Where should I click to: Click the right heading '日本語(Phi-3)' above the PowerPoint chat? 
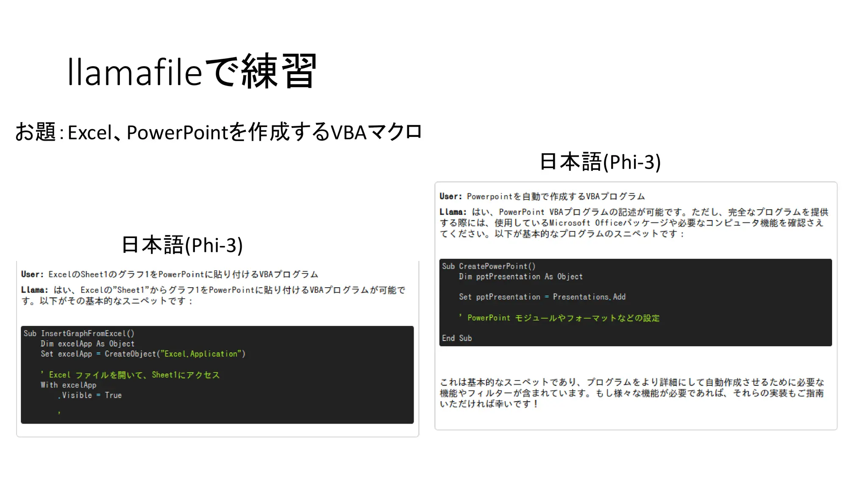pos(600,162)
